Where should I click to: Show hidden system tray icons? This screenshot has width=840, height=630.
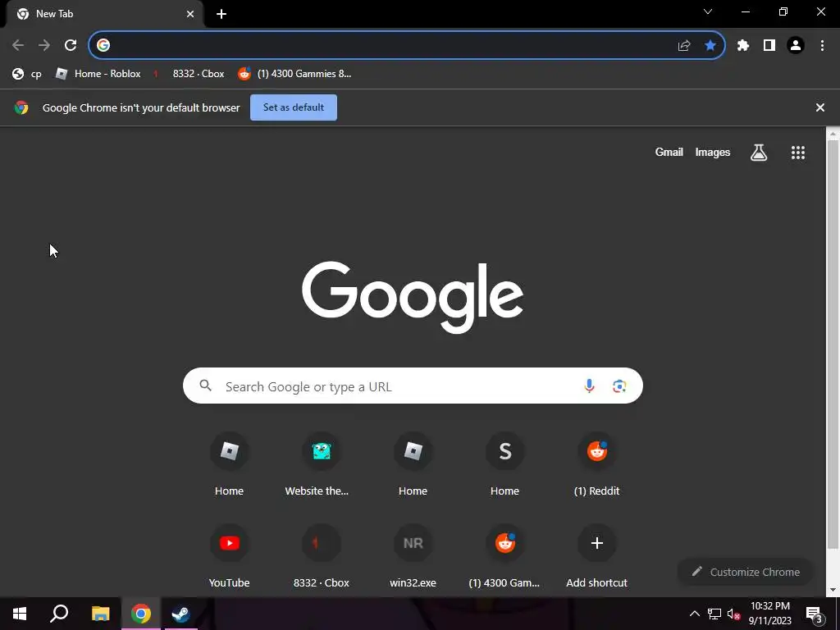click(x=694, y=614)
